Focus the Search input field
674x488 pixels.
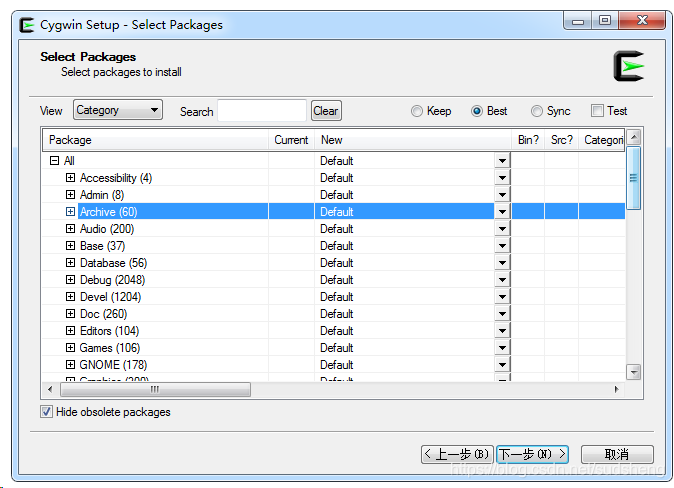point(262,110)
